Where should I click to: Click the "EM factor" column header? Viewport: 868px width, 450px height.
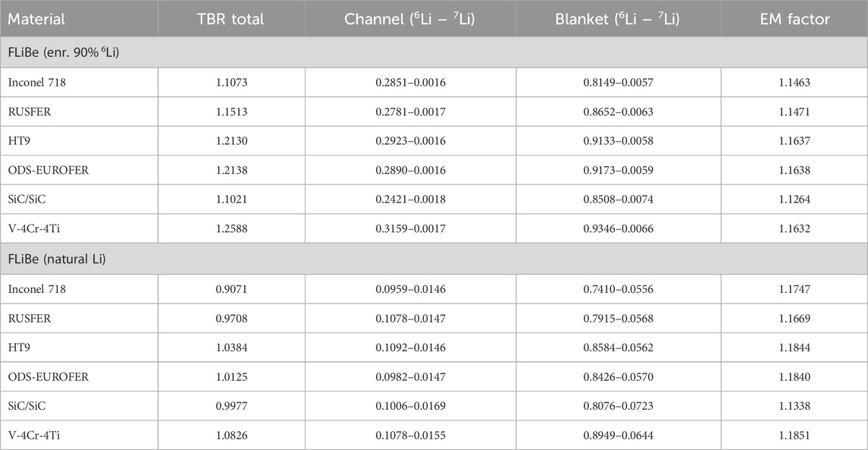tap(793, 19)
